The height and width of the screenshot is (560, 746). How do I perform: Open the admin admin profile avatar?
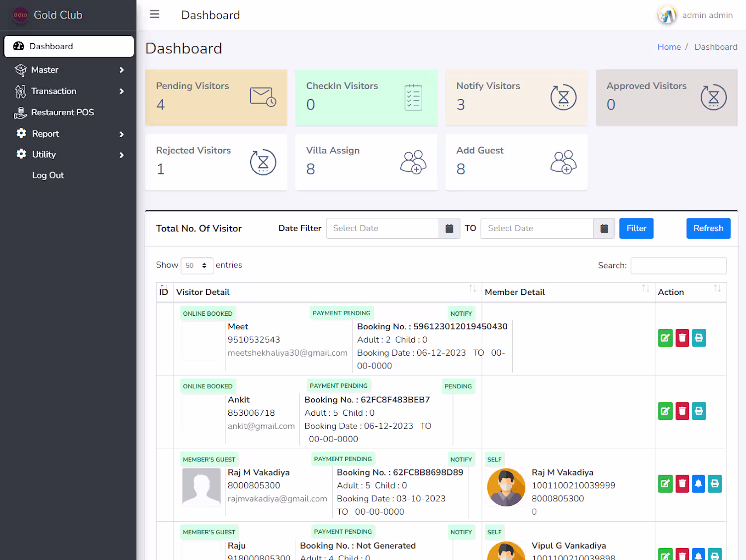(667, 15)
